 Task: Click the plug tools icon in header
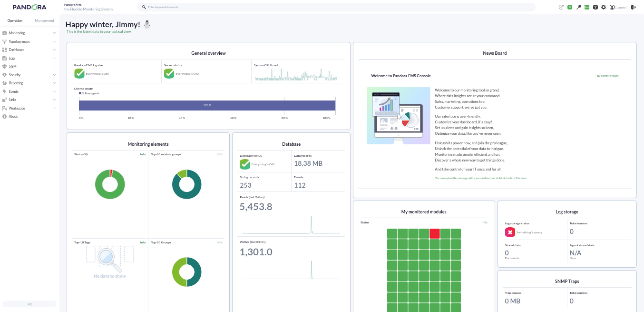point(578,7)
